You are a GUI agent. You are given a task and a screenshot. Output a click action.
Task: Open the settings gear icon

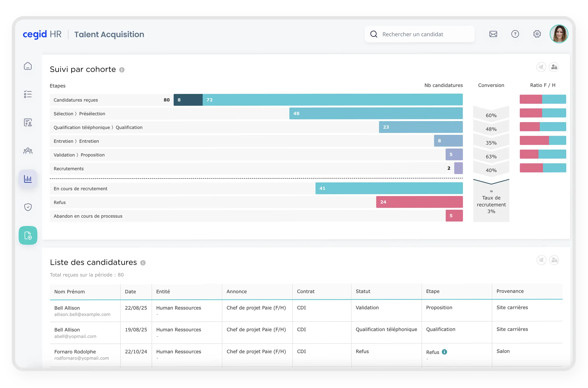[x=537, y=34]
